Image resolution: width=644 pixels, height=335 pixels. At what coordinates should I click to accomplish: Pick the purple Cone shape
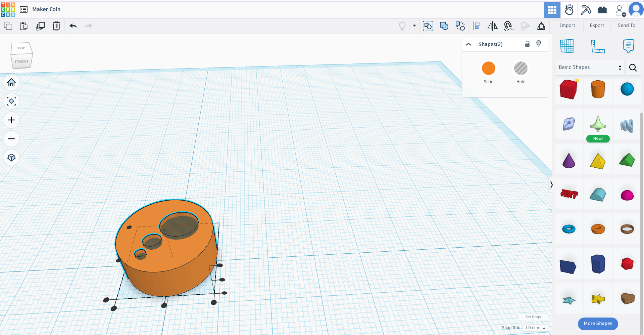569,161
